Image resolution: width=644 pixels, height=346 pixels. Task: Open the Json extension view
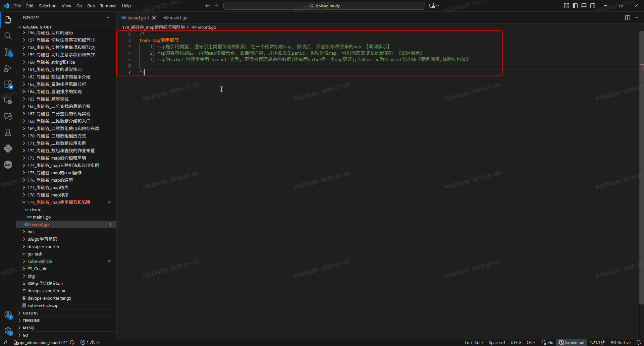click(8, 165)
